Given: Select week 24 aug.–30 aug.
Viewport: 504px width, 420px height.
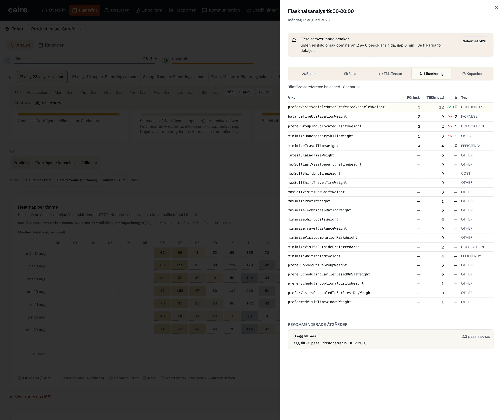Looking at the screenshot, I should pos(104,77).
